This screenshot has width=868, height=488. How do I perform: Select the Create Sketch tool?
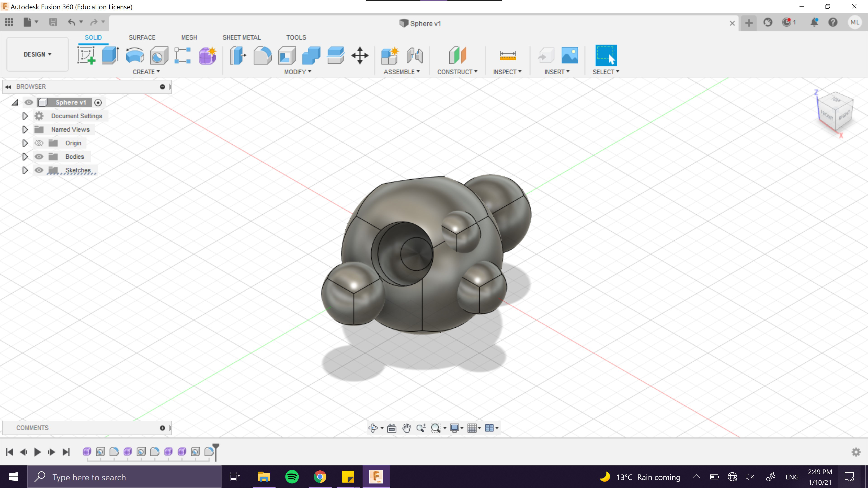click(86, 55)
